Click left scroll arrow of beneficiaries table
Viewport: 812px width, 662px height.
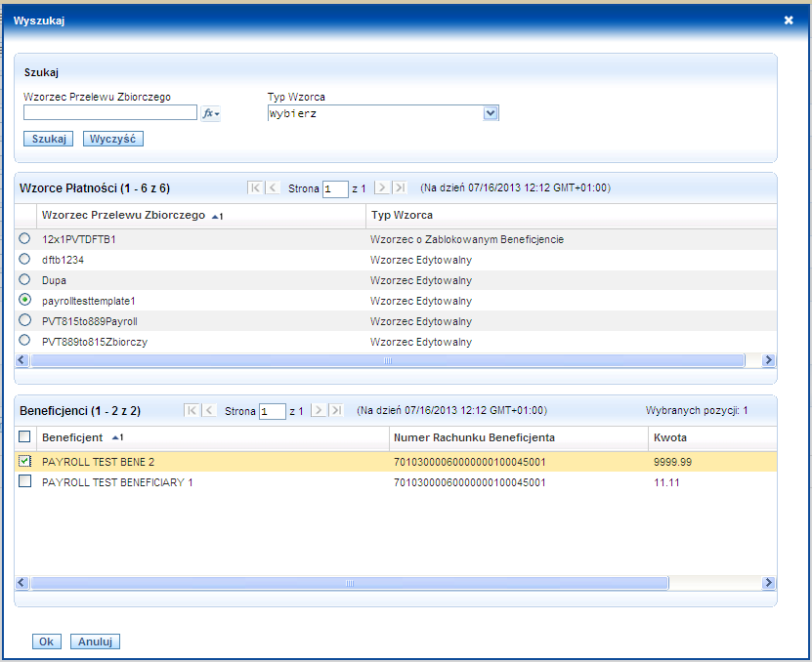click(x=22, y=583)
